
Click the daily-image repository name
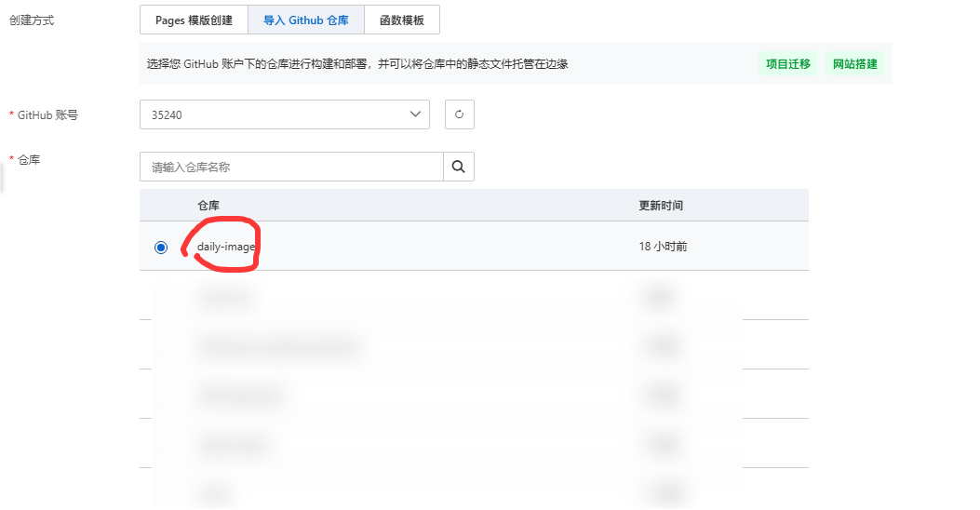pyautogui.click(x=225, y=247)
